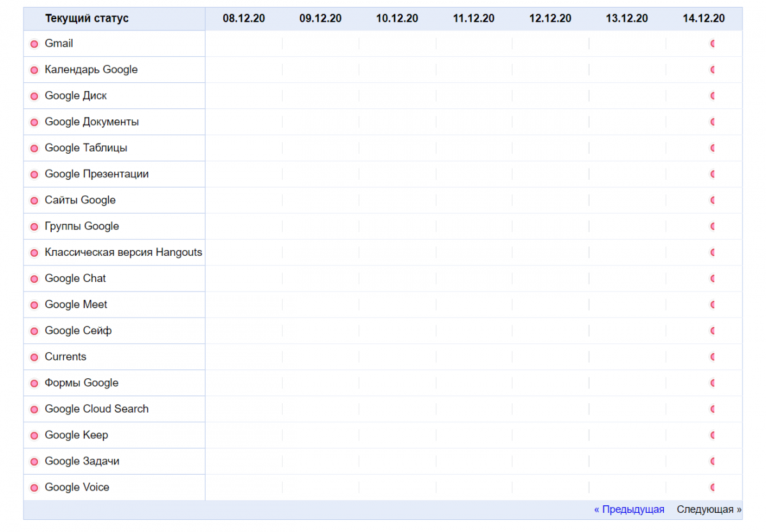Open the 14.12.20 incident marker for Google Диск

[712, 96]
